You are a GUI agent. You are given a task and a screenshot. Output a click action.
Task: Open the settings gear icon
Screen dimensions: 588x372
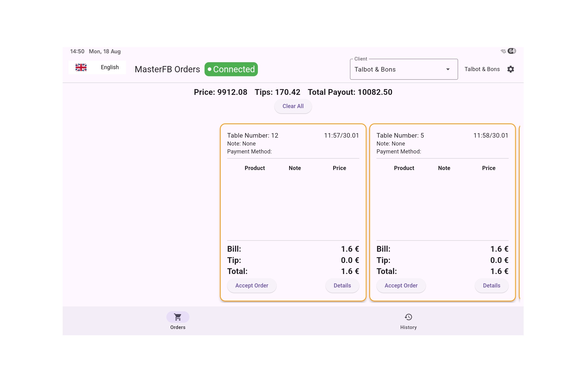[x=511, y=69]
